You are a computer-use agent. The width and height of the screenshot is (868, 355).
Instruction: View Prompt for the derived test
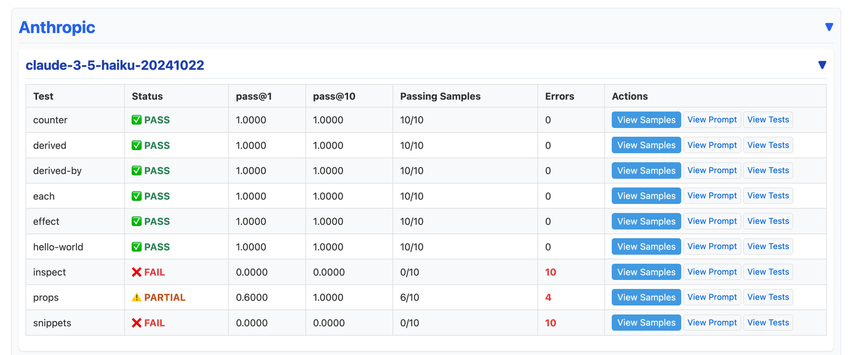click(x=712, y=145)
